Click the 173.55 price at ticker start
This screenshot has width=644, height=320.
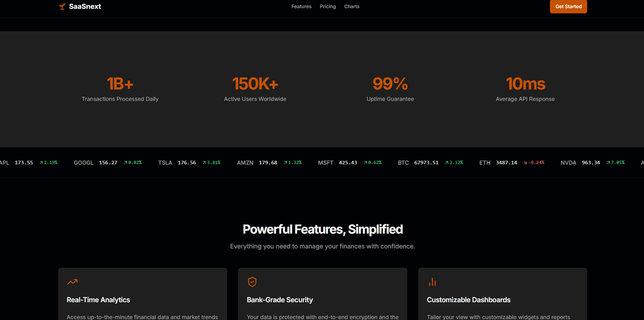(x=24, y=163)
